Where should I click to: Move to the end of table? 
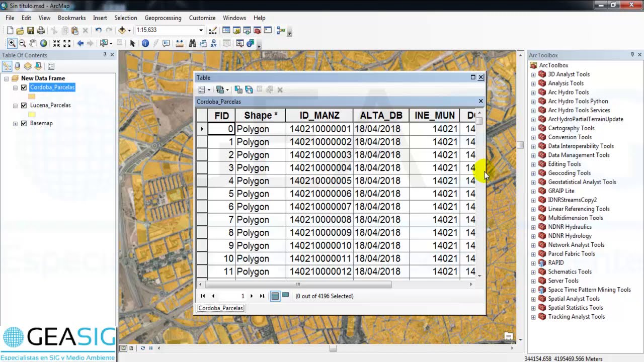pyautogui.click(x=262, y=296)
